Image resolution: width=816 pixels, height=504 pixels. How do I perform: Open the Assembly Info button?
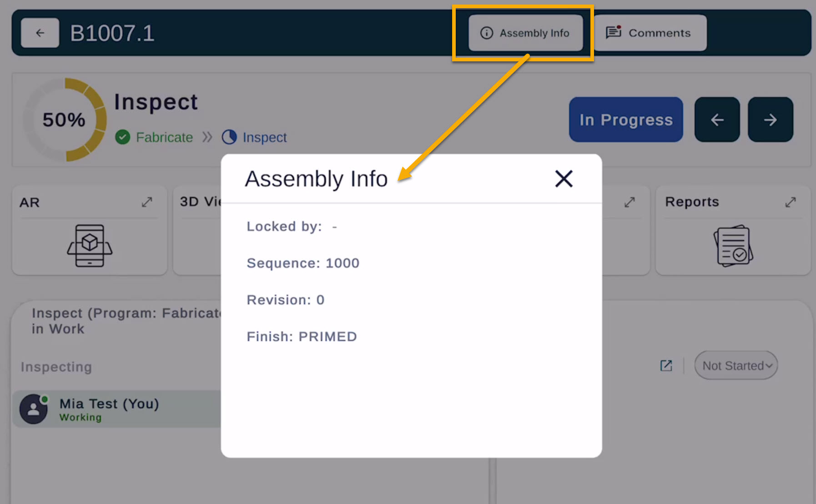(x=525, y=33)
